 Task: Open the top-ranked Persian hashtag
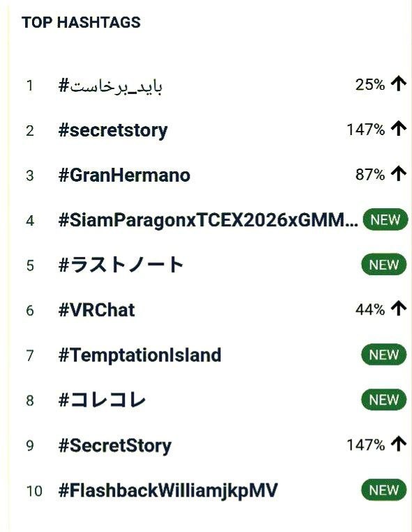pyautogui.click(x=110, y=85)
